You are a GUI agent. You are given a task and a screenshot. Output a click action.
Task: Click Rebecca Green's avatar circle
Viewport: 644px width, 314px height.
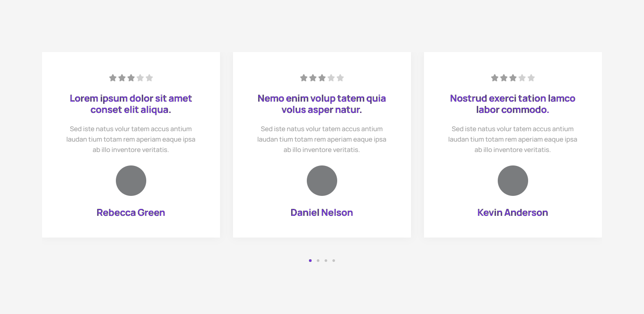131,181
